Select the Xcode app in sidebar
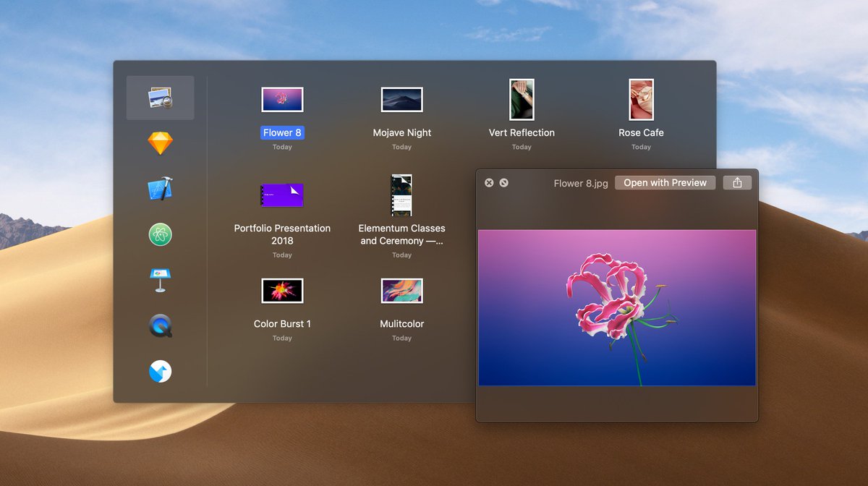 pyautogui.click(x=160, y=189)
